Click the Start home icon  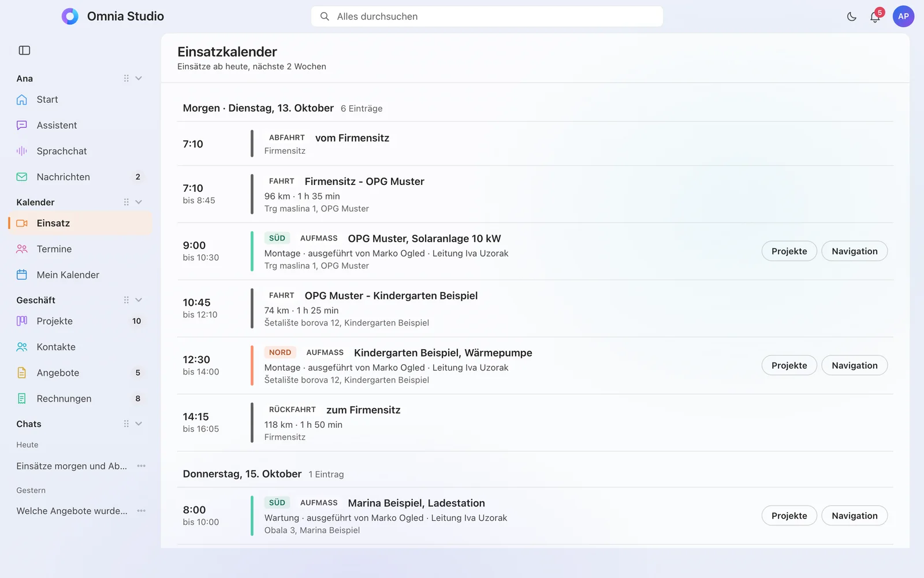click(x=22, y=99)
